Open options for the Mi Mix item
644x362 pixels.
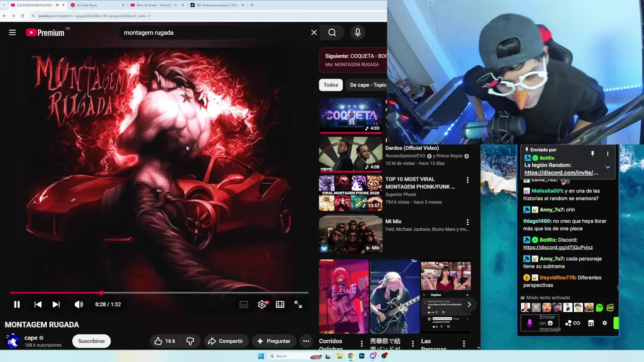467,222
